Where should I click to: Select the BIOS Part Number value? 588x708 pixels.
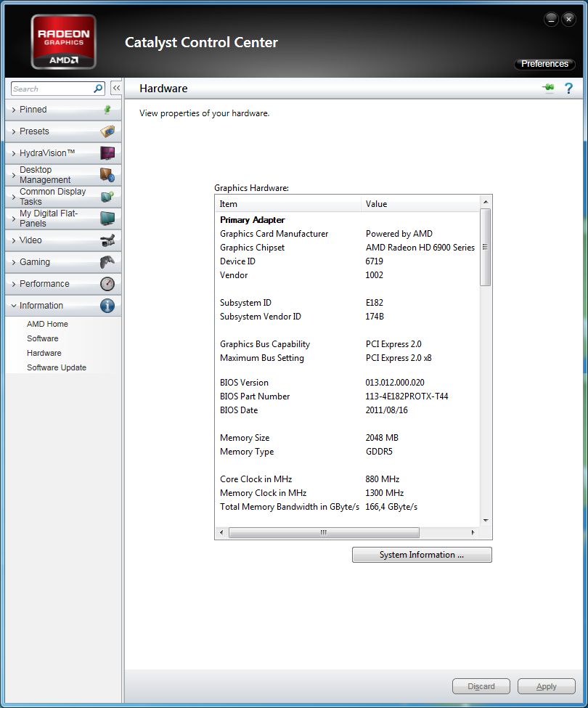click(x=407, y=396)
